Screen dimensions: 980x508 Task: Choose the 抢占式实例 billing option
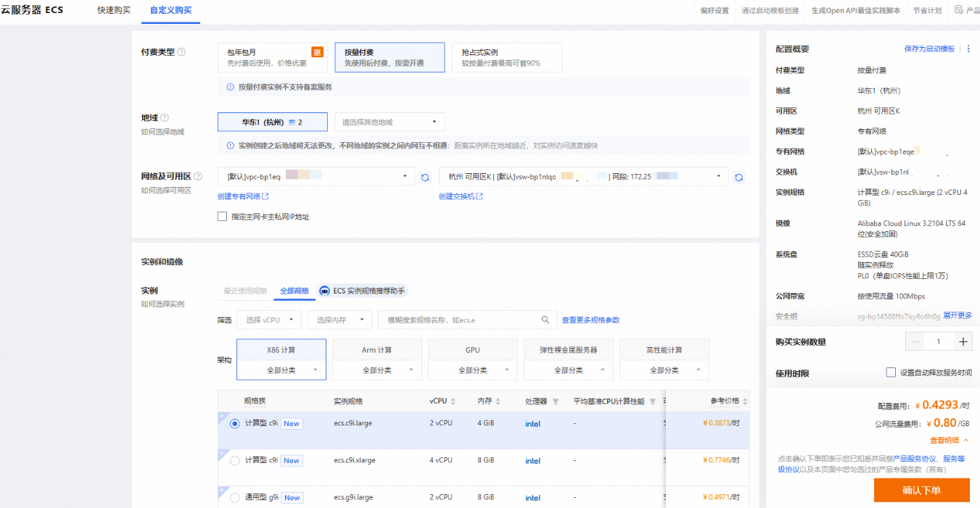click(507, 57)
